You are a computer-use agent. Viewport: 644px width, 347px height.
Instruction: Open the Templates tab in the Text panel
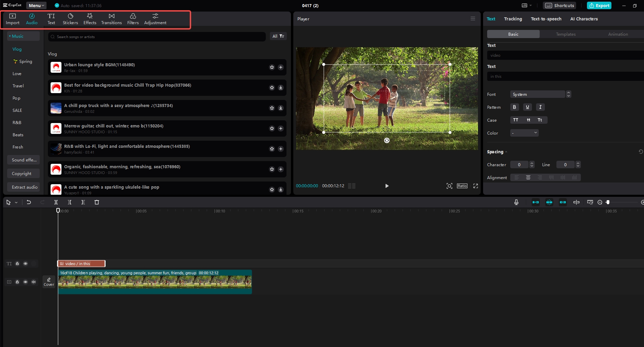(x=566, y=34)
